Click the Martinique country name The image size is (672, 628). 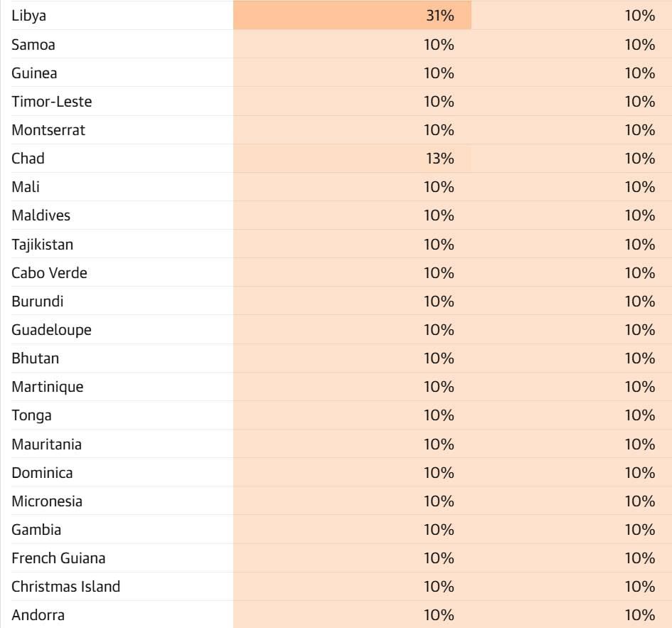tap(48, 387)
